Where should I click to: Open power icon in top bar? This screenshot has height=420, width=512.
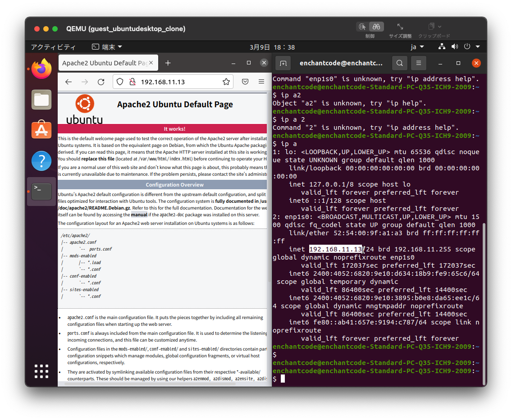(x=467, y=47)
